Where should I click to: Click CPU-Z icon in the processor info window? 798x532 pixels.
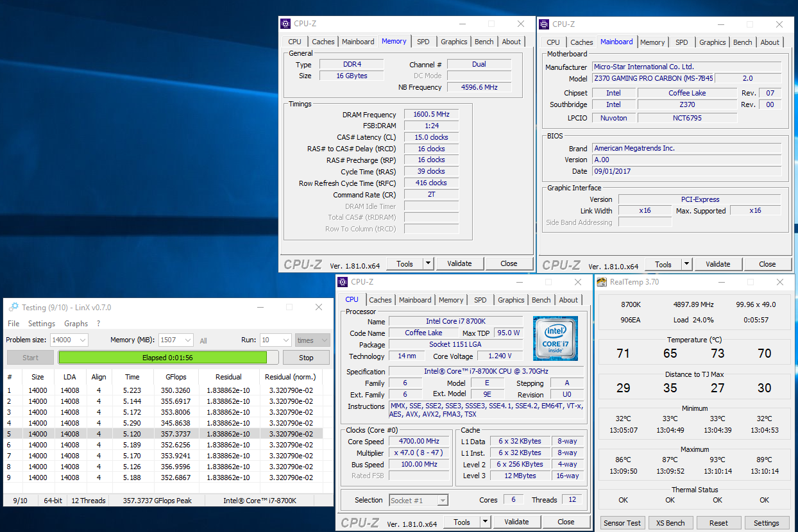343,282
